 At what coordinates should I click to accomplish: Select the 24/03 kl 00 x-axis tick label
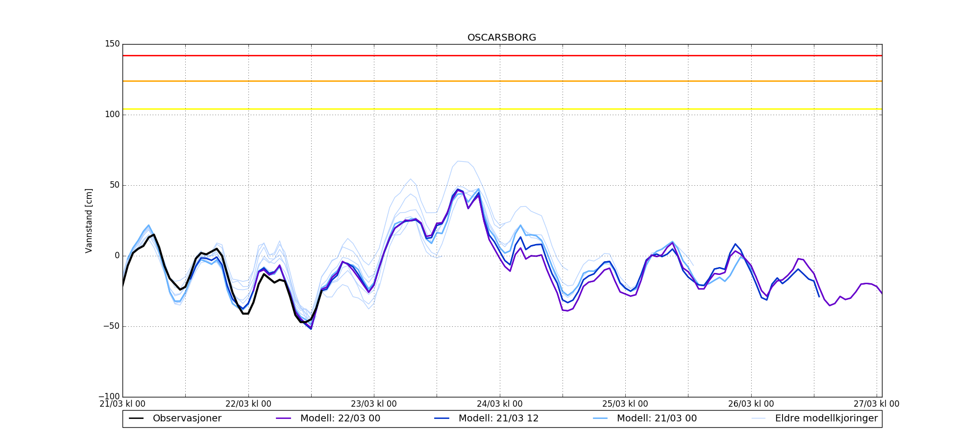[x=499, y=404]
